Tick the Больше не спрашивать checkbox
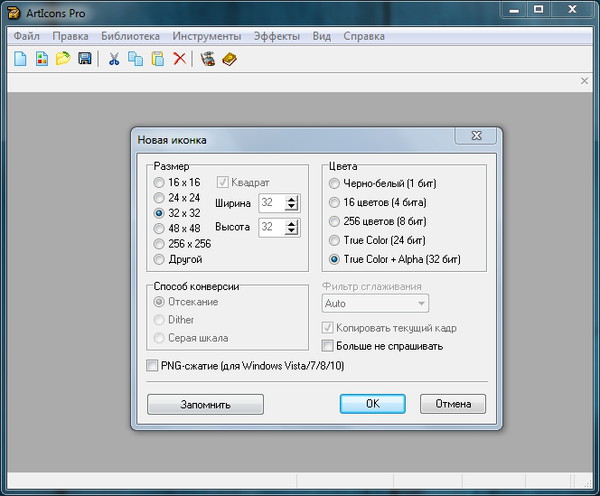The width and height of the screenshot is (600, 496). (327, 346)
